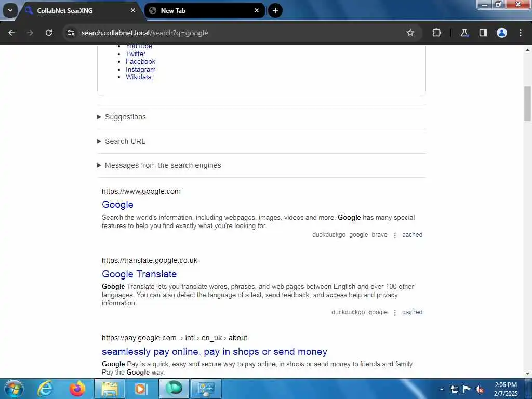The image size is (532, 399).
Task: Click the muted volume tray icon
Action: pyautogui.click(x=480, y=389)
